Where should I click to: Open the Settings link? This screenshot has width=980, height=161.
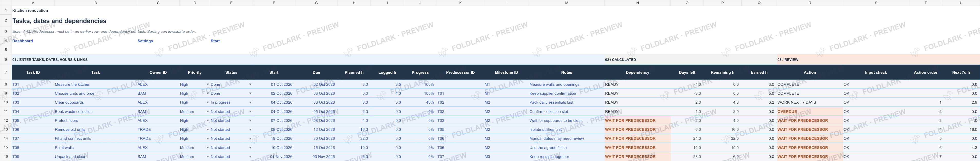point(145,41)
